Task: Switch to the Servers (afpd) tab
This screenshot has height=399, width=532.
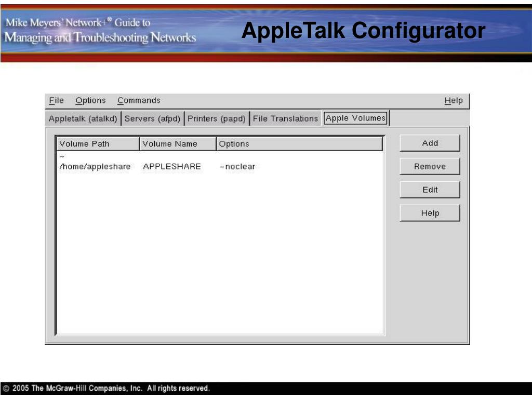Action: (x=152, y=119)
